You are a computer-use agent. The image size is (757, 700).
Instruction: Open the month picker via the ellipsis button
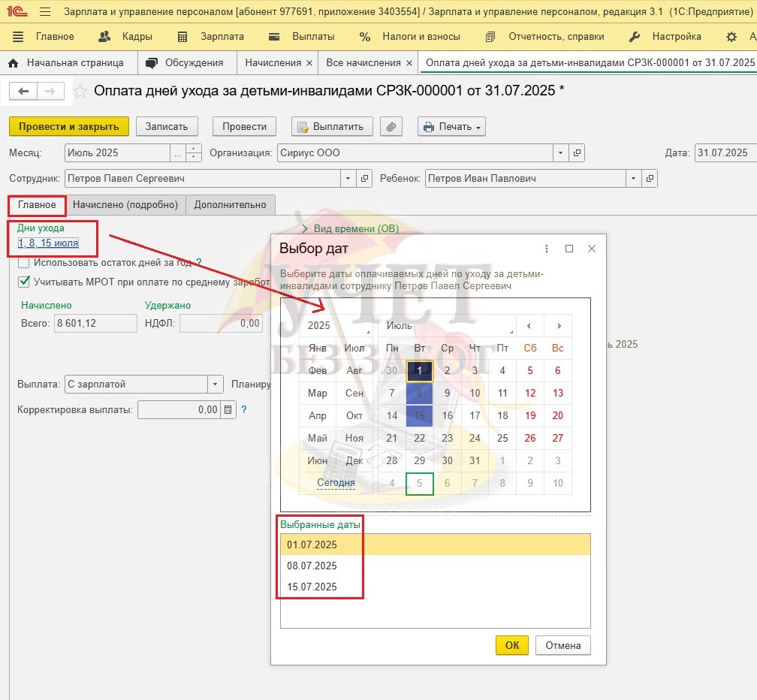click(x=178, y=153)
